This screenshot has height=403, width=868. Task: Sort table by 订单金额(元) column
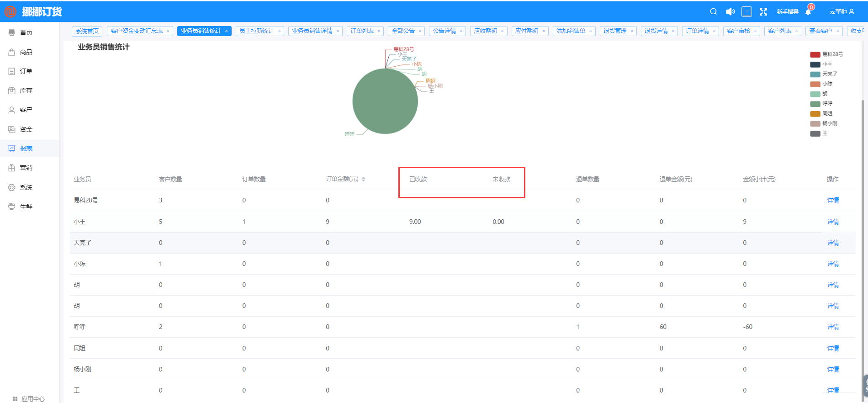[363, 179]
